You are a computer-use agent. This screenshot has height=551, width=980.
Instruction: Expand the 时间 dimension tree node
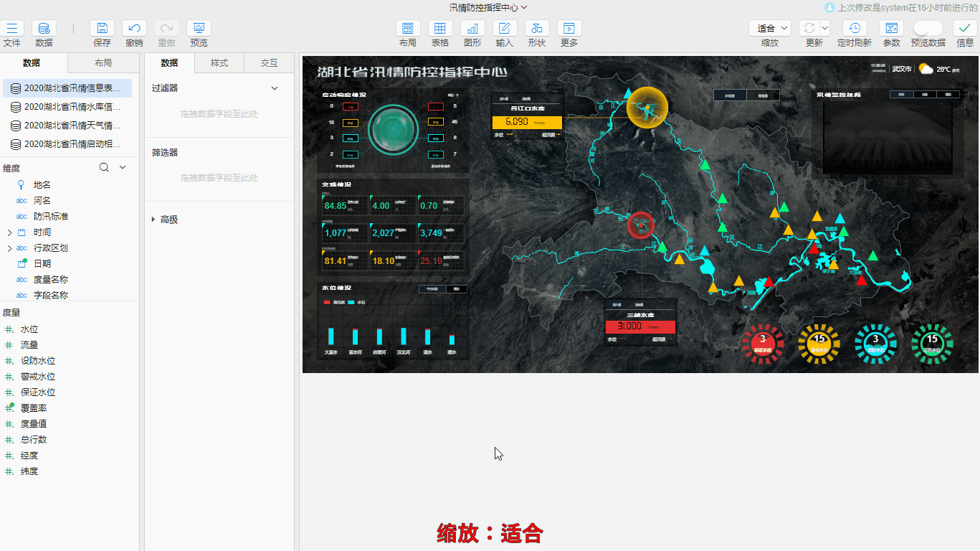[9, 232]
